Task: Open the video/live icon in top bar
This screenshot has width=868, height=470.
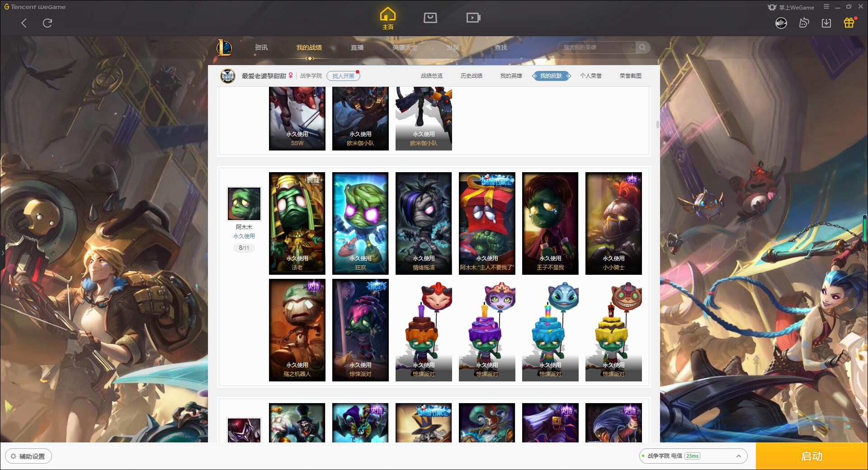Action: (x=473, y=18)
